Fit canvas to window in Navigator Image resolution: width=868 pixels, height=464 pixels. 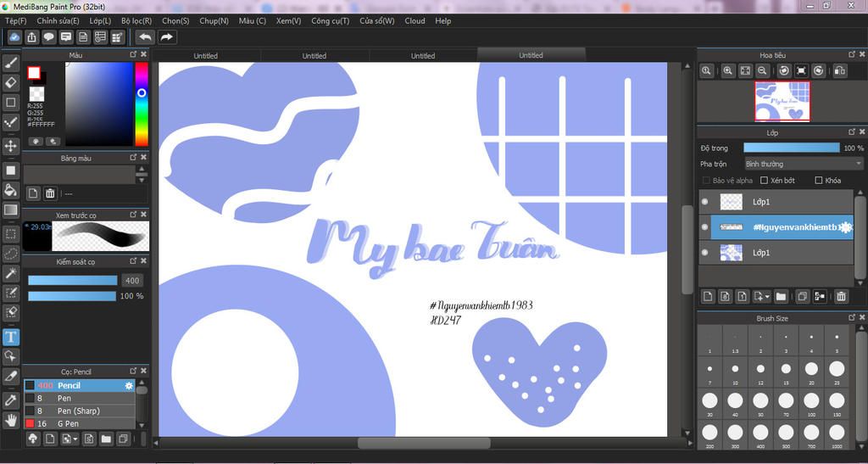(x=745, y=71)
